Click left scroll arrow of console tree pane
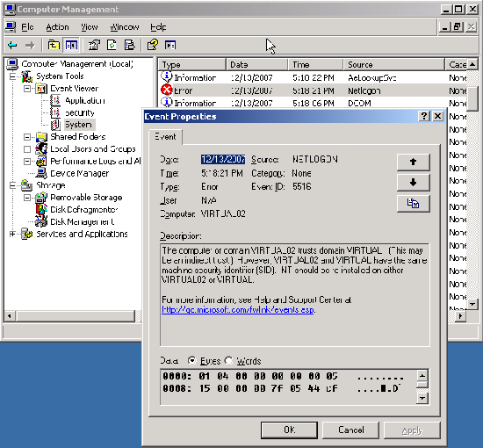 pyautogui.click(x=10, y=316)
